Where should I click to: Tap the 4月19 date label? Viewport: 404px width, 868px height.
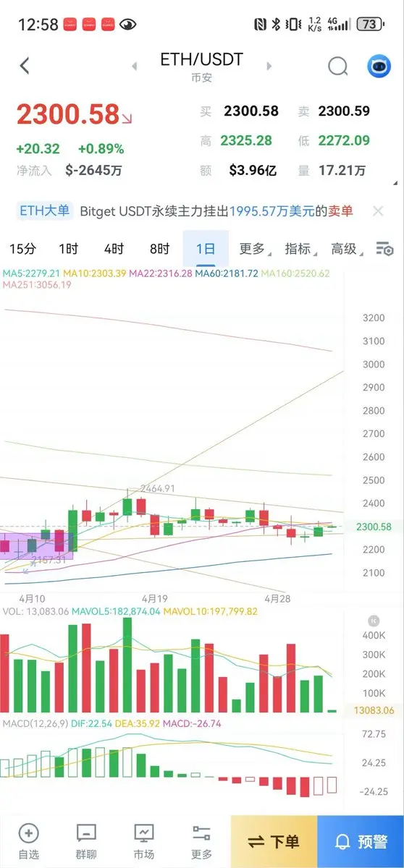155,599
